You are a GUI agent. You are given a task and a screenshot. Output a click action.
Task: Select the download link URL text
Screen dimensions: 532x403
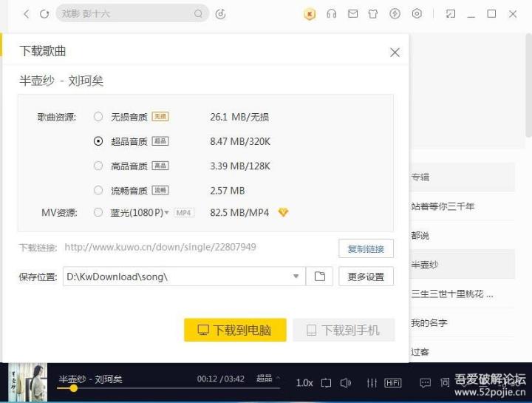[160, 247]
